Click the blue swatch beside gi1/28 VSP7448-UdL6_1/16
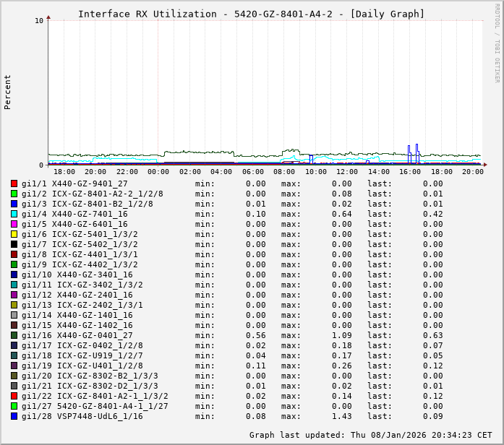This screenshot has width=504, height=445. (14, 416)
